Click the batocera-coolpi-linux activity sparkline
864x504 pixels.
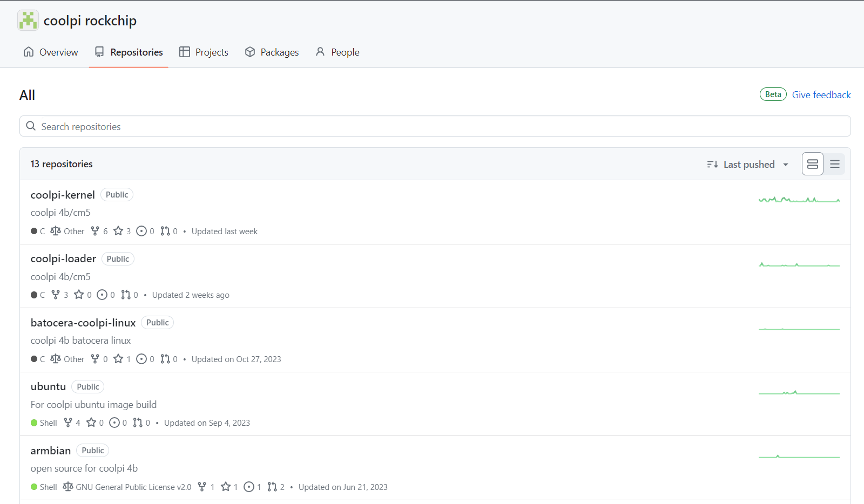pos(799,329)
